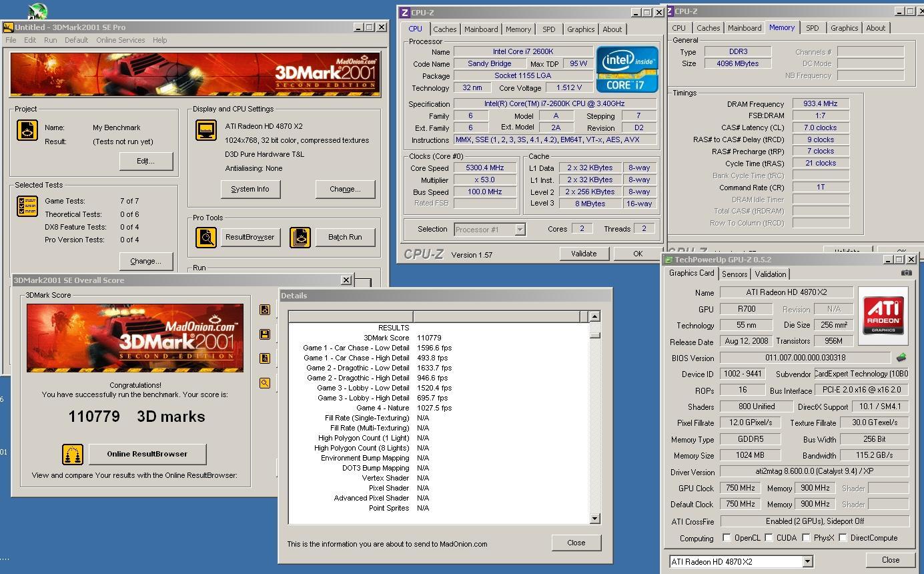The height and width of the screenshot is (574, 924).
Task: Click the ATI Radeon logo in GPU-Z
Action: click(883, 316)
